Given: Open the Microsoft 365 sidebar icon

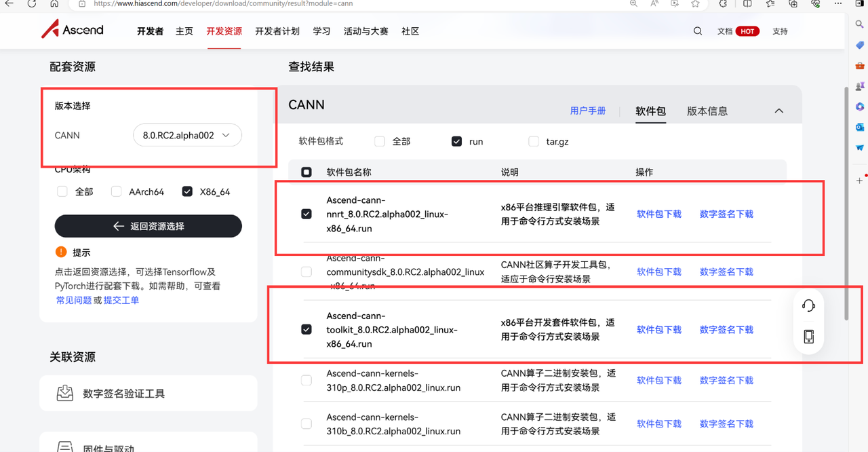Looking at the screenshot, I should pos(860,107).
